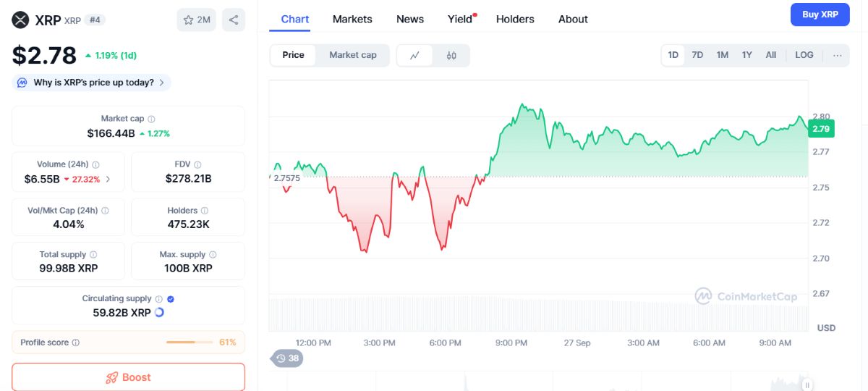This screenshot has width=868, height=391.
Task: Click AI icon beside price question
Action: [x=22, y=83]
